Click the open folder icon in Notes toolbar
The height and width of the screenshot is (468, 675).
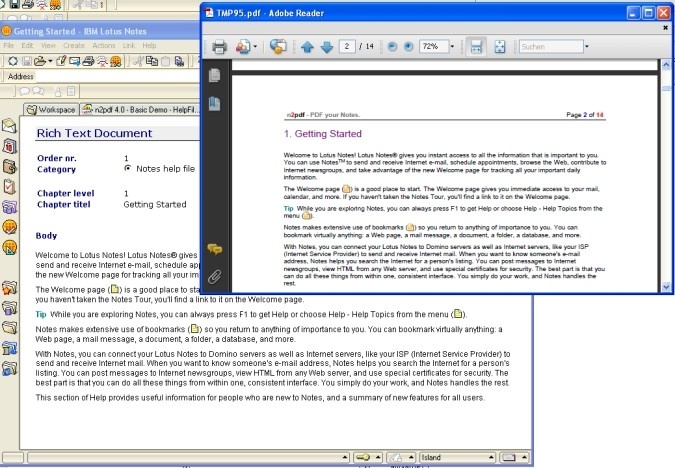40,62
